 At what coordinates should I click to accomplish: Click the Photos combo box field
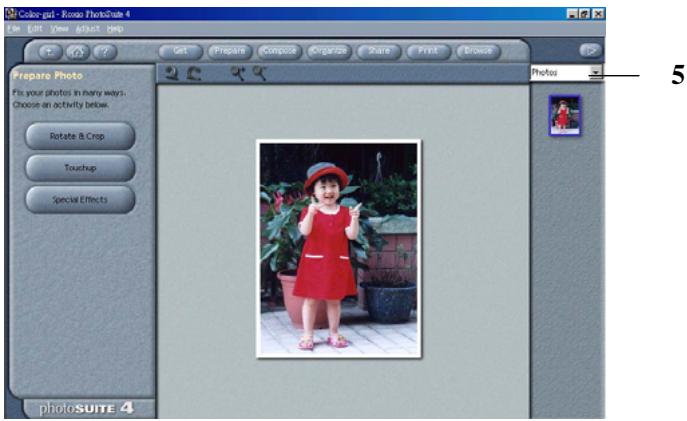coord(566,72)
